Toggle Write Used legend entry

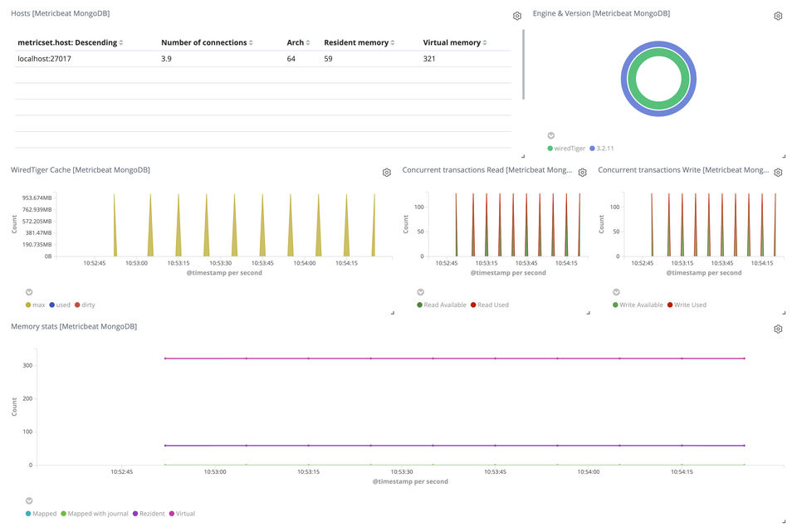coord(687,305)
